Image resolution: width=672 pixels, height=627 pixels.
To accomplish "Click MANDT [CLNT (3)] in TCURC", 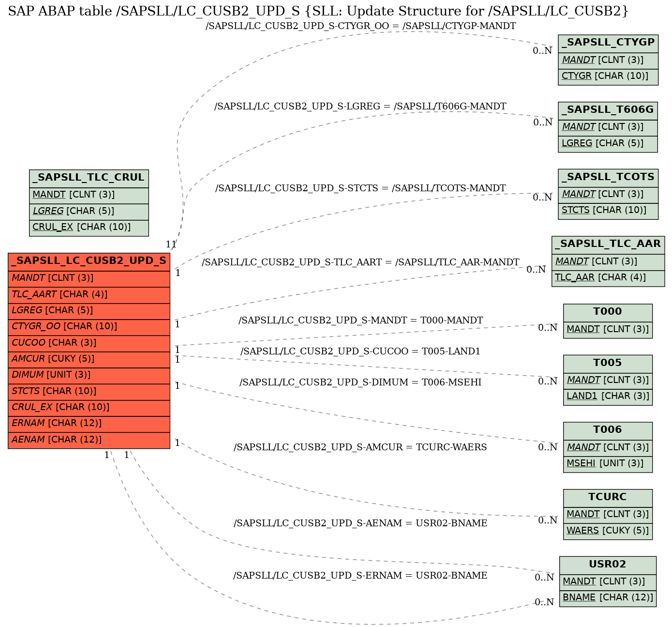I will (x=608, y=515).
